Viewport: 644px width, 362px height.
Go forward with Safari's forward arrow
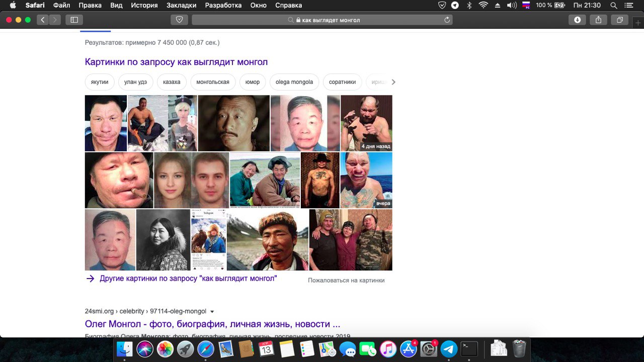click(55, 20)
